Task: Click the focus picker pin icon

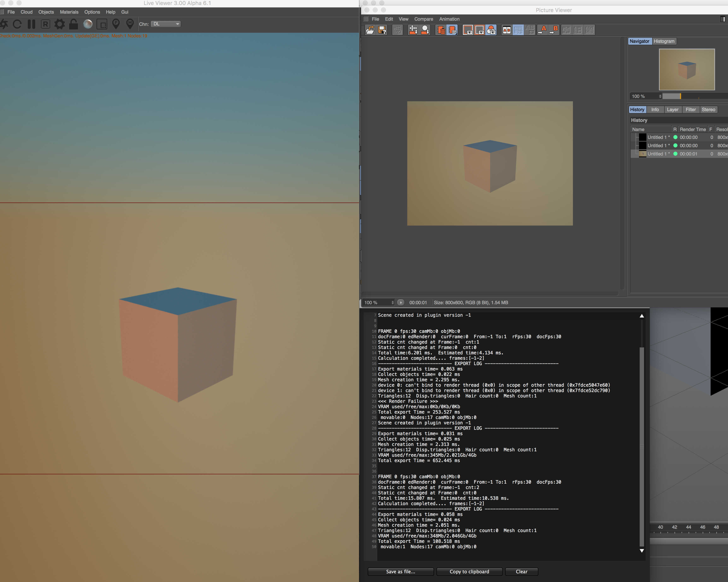Action: 116,24
